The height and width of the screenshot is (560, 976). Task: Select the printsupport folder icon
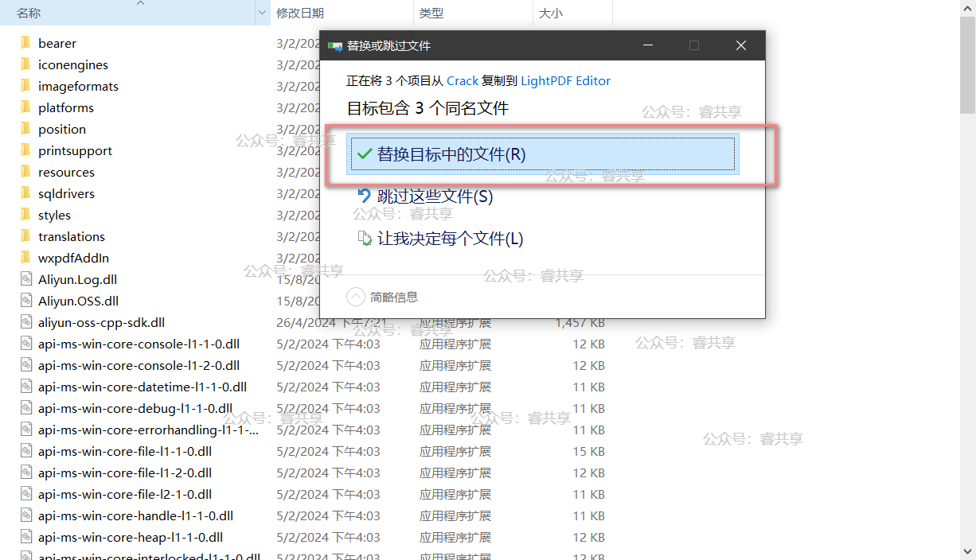(x=25, y=150)
